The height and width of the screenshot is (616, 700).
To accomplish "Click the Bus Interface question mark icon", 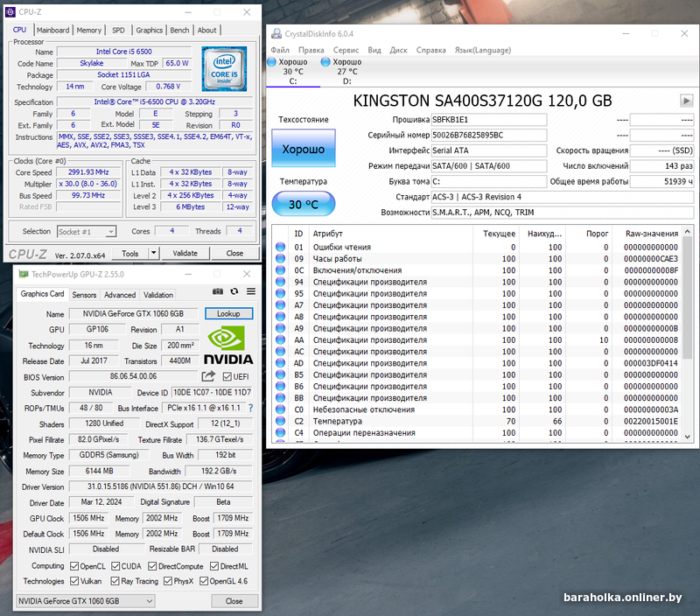I will [251, 408].
